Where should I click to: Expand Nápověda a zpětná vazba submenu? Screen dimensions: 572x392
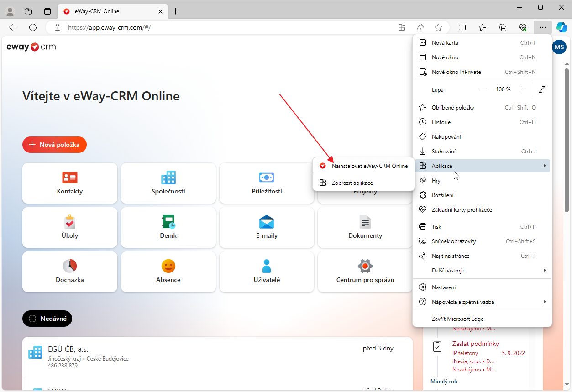pos(482,302)
